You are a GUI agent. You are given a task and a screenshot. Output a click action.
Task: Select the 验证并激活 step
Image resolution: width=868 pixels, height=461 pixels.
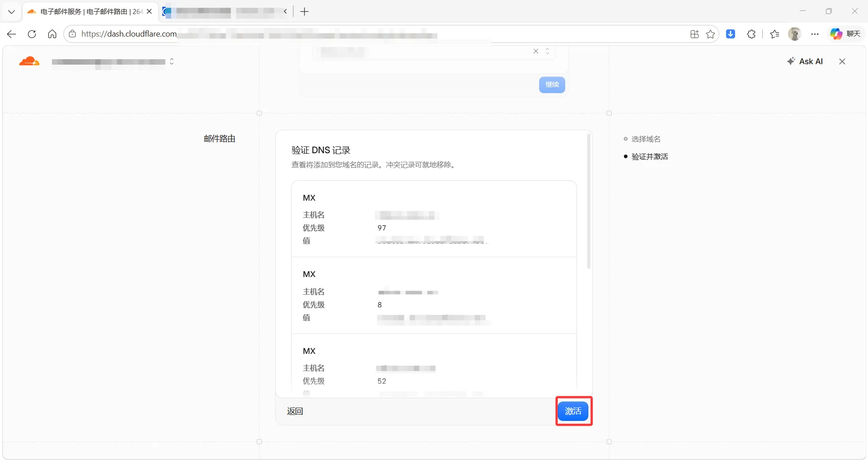650,157
